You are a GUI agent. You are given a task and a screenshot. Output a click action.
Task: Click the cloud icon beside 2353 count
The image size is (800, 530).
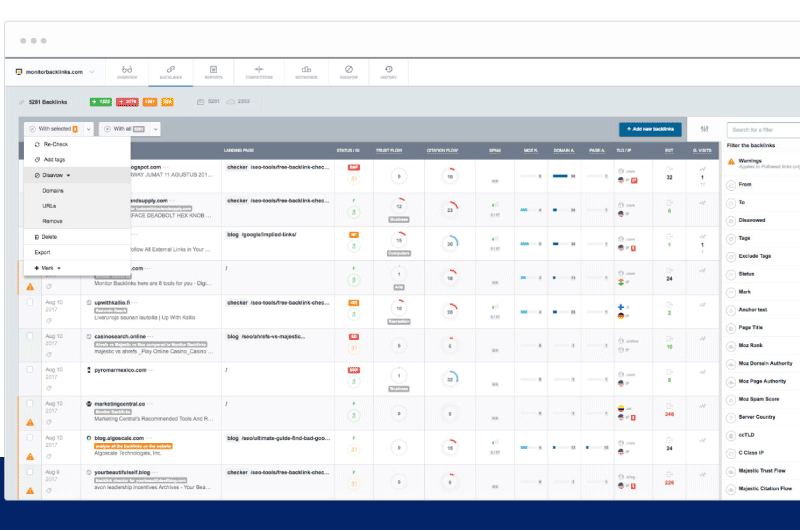[231, 102]
